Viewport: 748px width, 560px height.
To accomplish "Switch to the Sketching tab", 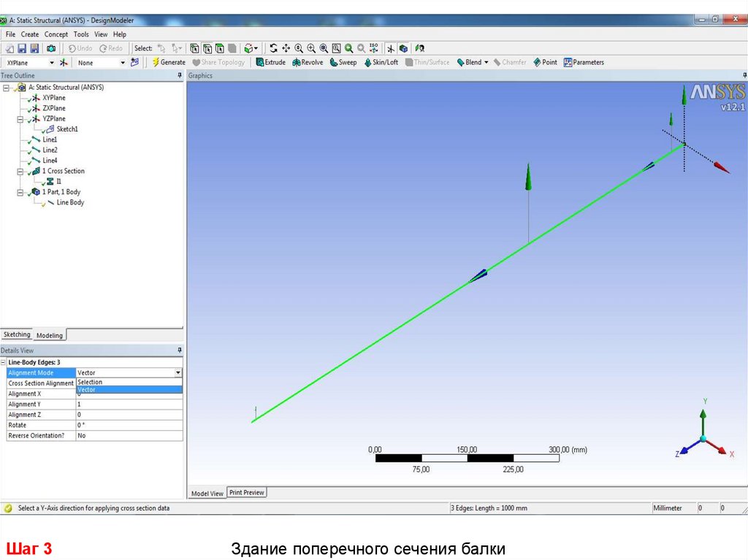I will tap(17, 334).
